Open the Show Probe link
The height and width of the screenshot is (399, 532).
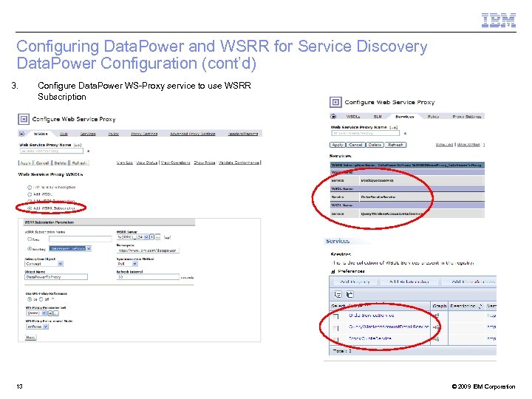(x=205, y=163)
